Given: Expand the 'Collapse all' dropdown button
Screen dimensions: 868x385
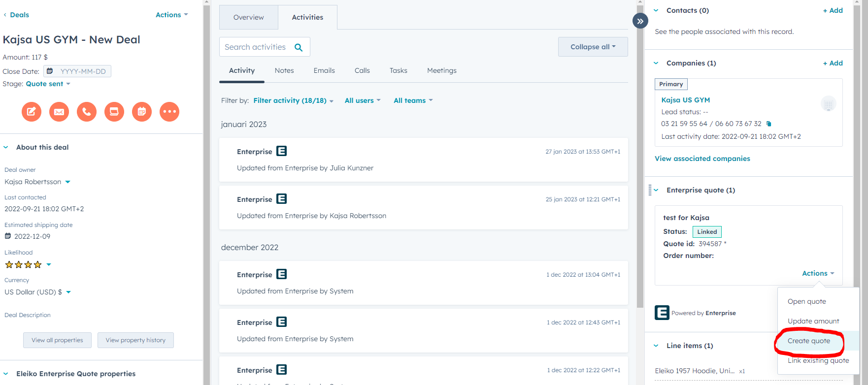Looking at the screenshot, I should 593,47.
